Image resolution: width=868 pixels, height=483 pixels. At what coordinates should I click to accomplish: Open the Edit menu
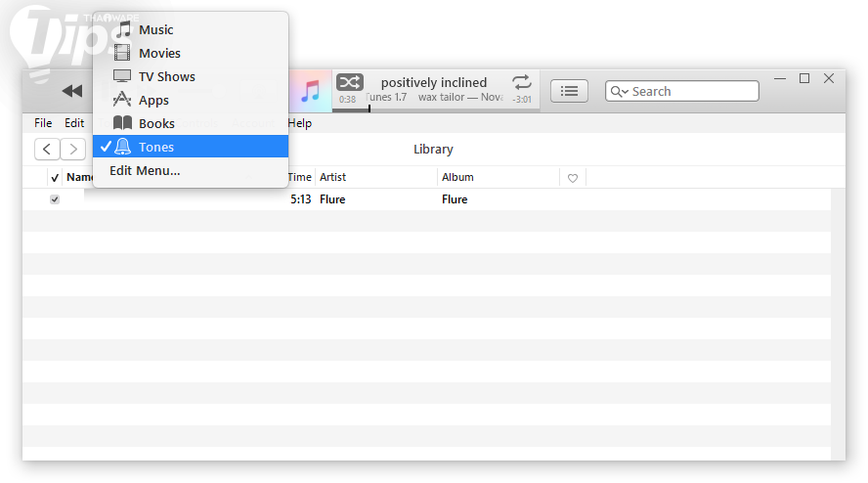pyautogui.click(x=74, y=123)
